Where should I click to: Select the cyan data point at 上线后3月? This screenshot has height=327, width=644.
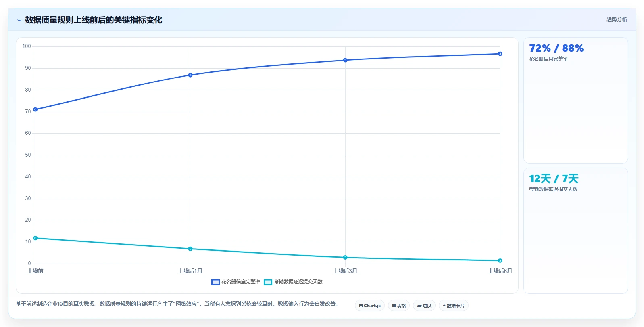click(345, 258)
